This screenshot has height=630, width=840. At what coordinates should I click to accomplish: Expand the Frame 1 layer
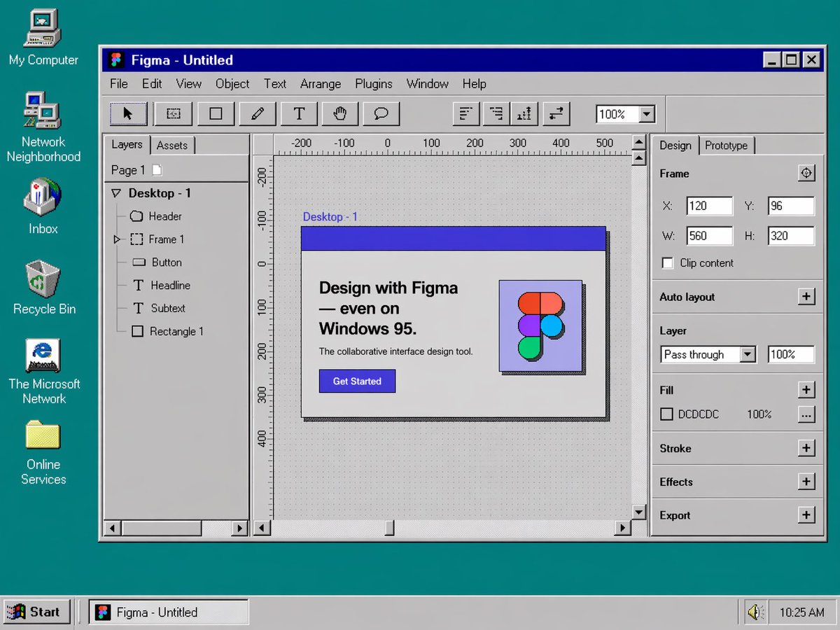[117, 239]
